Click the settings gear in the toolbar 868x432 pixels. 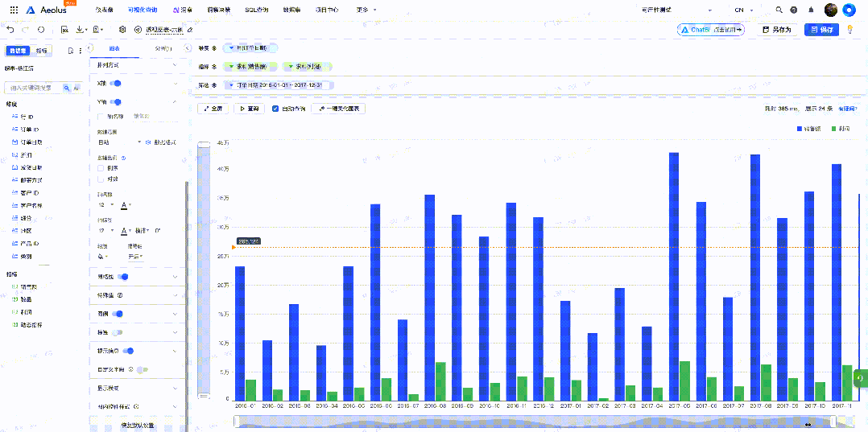tap(122, 30)
